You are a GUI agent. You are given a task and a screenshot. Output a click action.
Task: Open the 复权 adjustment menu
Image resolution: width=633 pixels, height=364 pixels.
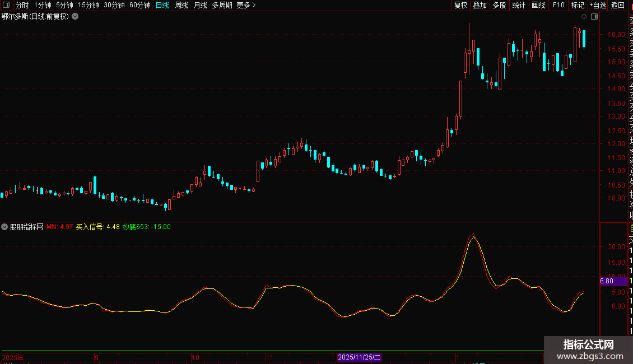pyautogui.click(x=460, y=5)
